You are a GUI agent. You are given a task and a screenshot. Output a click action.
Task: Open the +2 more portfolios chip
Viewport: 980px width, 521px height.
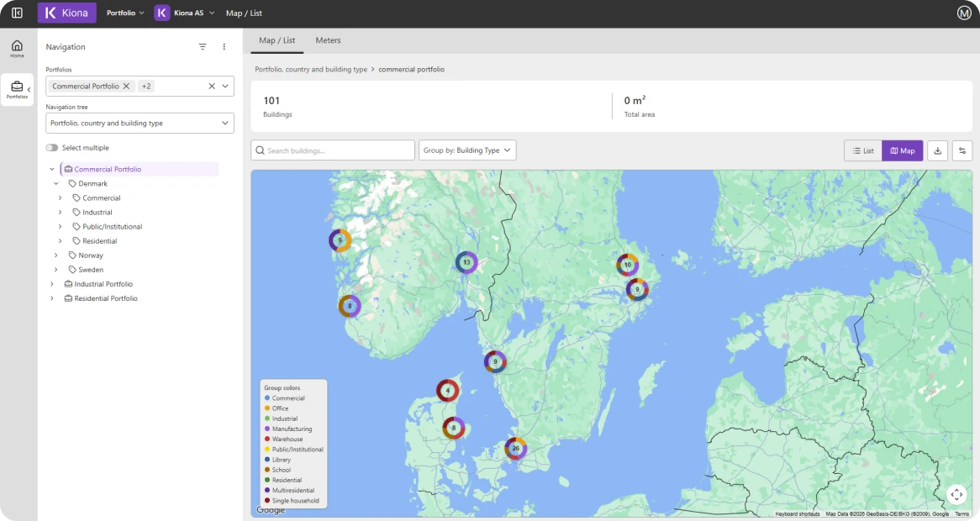pyautogui.click(x=146, y=87)
